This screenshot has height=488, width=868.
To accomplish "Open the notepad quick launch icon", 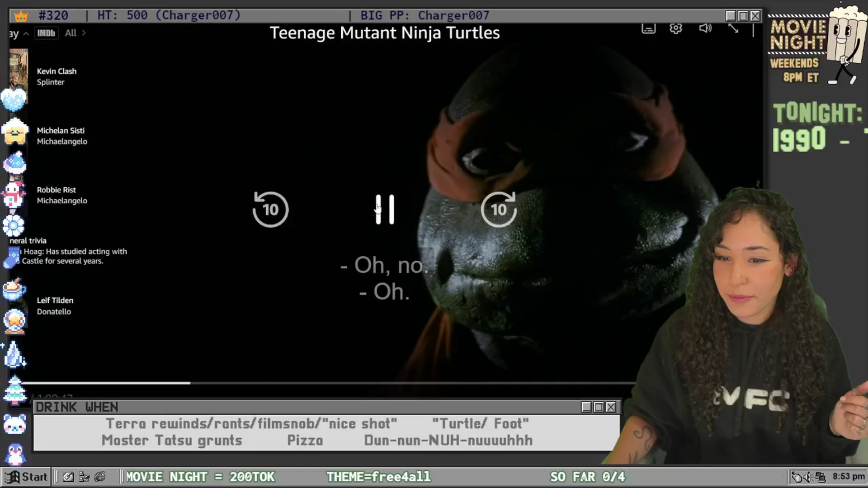I will point(68,477).
